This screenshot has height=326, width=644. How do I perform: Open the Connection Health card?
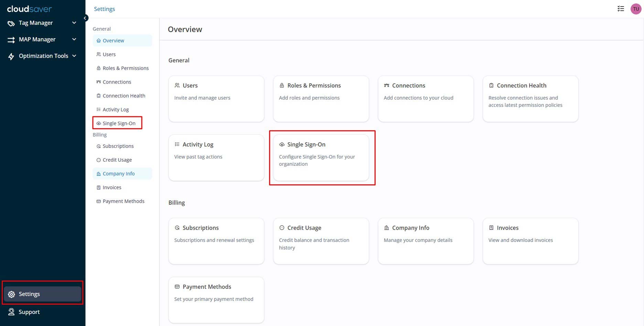[530, 99]
